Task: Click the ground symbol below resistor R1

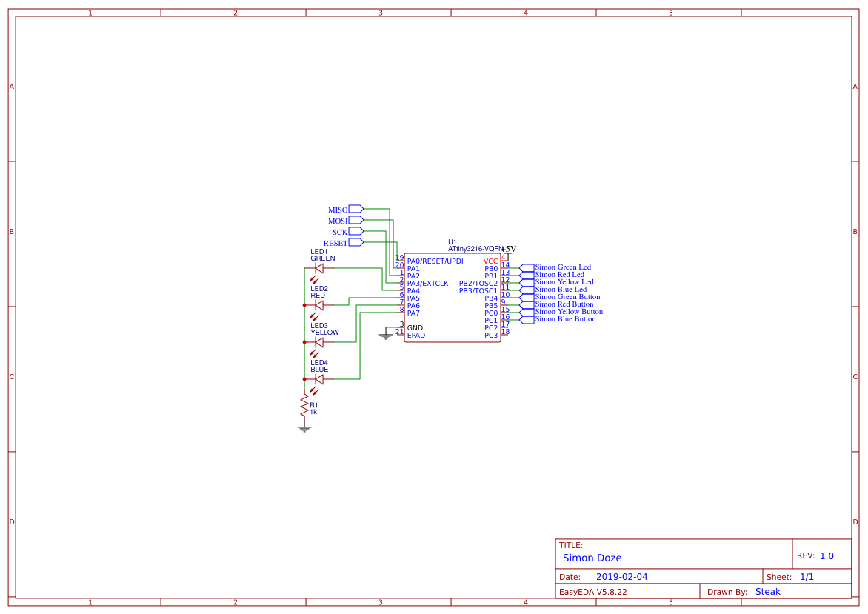Action: [x=304, y=428]
